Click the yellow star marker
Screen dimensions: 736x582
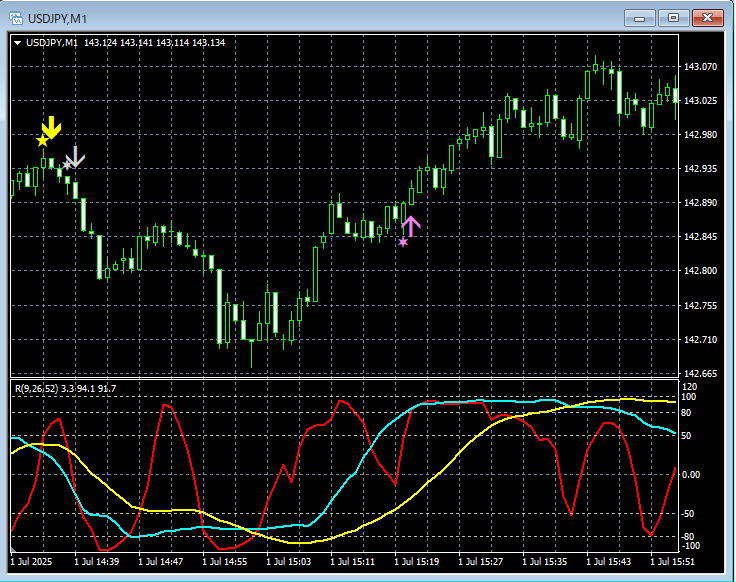42,140
